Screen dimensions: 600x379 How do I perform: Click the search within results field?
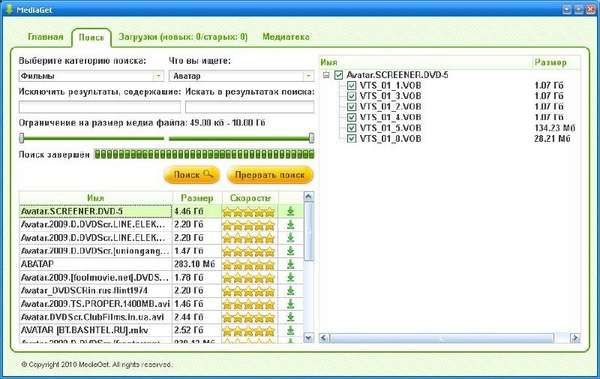[x=249, y=107]
